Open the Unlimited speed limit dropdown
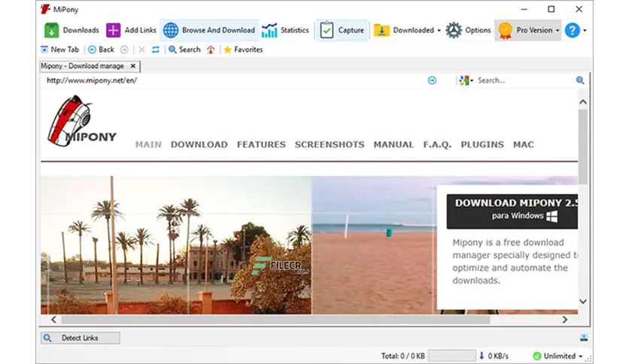The width and height of the screenshot is (629, 364). click(580, 356)
